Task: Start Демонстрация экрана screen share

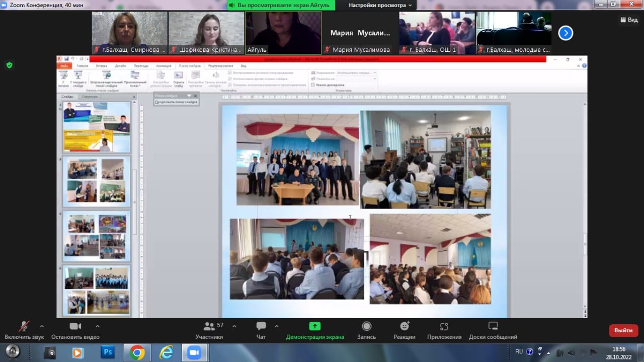Action: (315, 327)
